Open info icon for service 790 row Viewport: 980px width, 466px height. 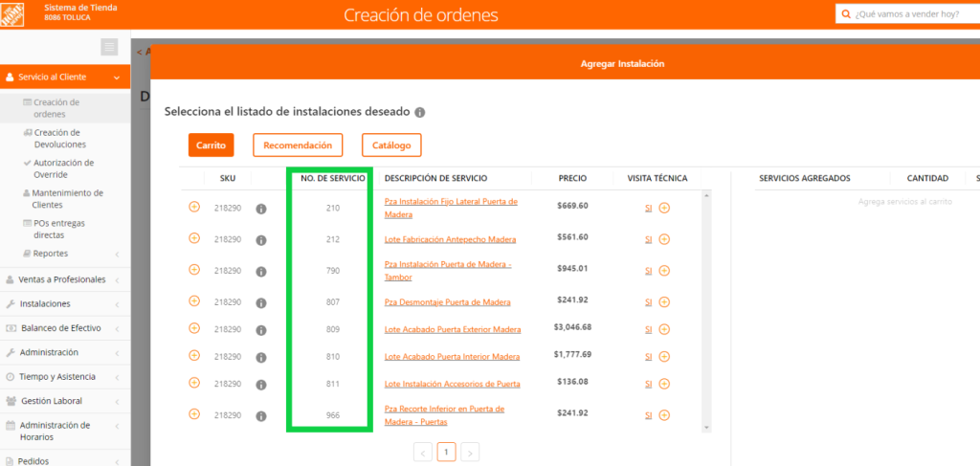coord(261,271)
